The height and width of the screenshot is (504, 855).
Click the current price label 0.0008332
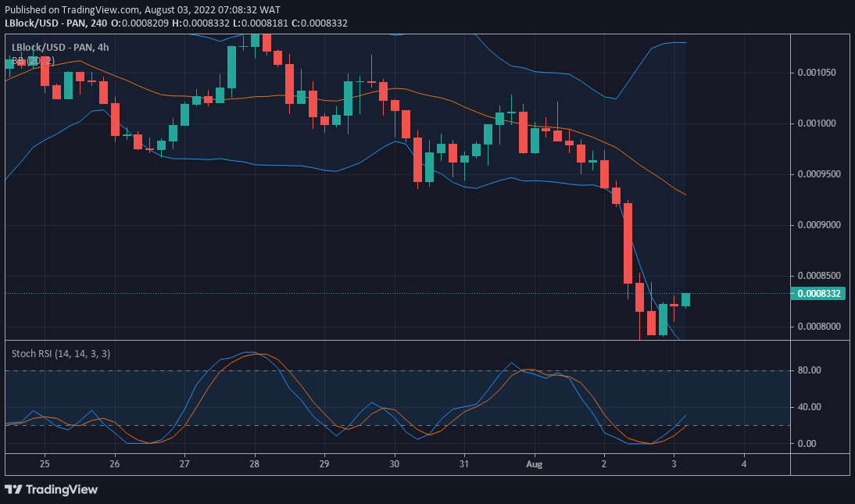[x=818, y=294]
